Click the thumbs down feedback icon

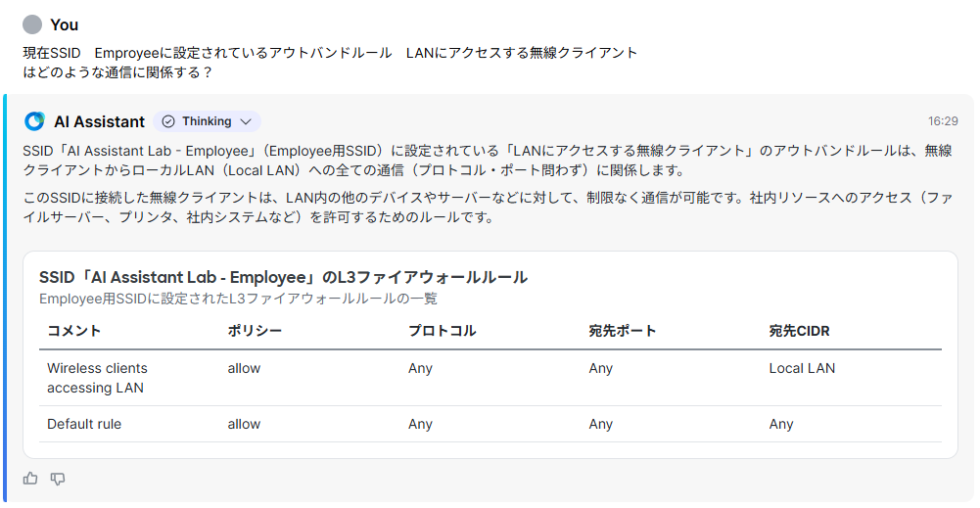58,479
